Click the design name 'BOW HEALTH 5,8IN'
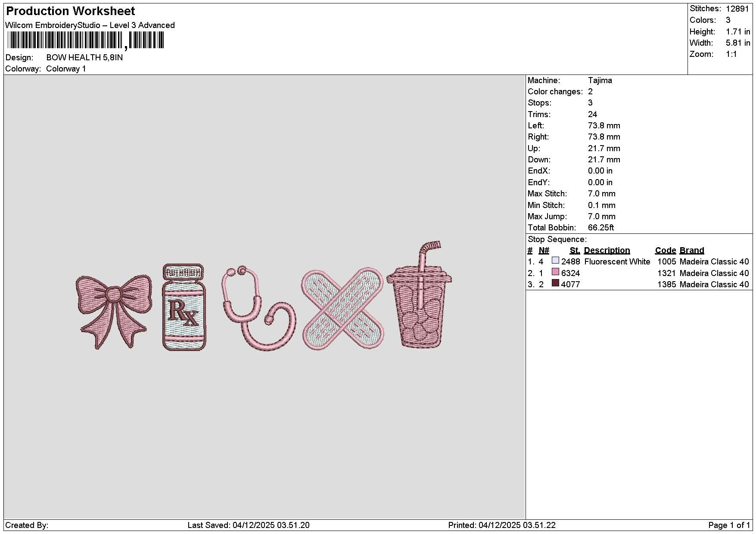 point(84,57)
